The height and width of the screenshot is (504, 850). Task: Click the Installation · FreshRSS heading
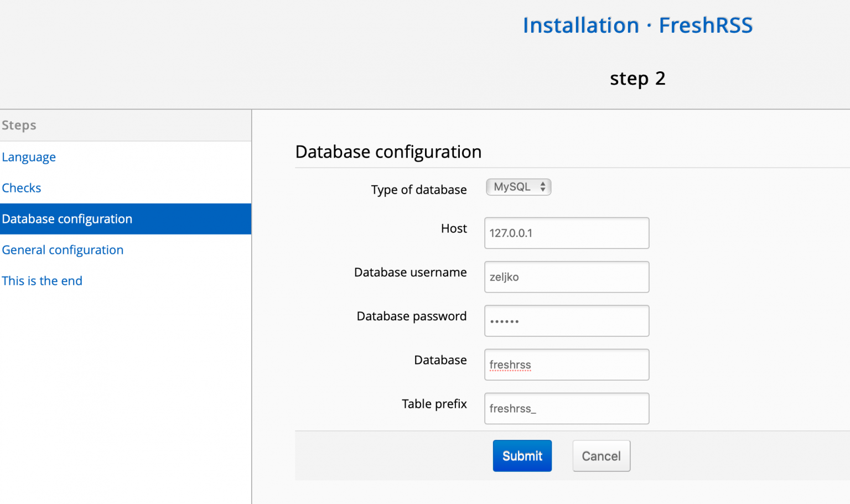(637, 25)
